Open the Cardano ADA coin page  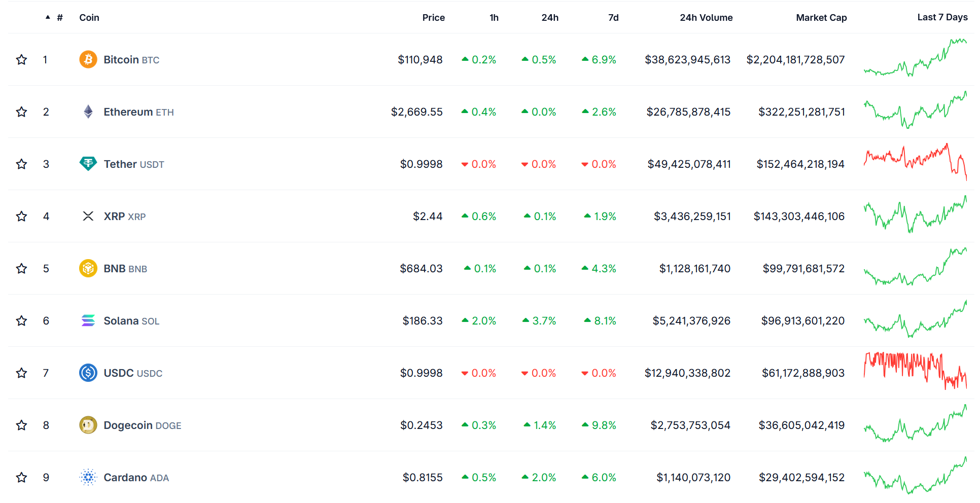[x=136, y=478]
